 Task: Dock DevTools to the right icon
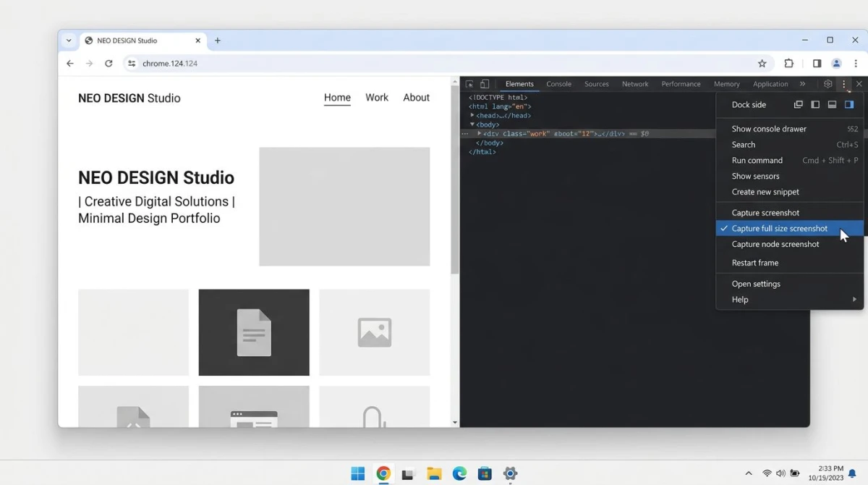click(x=849, y=104)
